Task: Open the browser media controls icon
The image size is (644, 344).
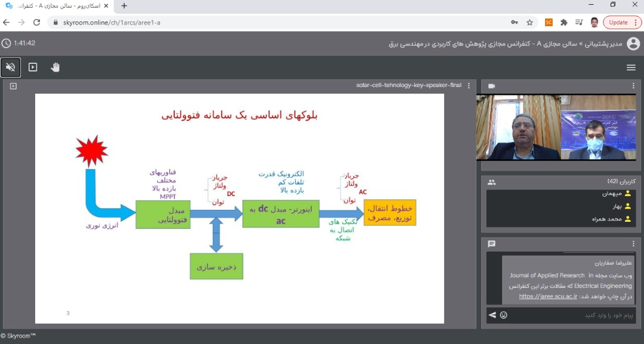Action: pyautogui.click(x=579, y=23)
